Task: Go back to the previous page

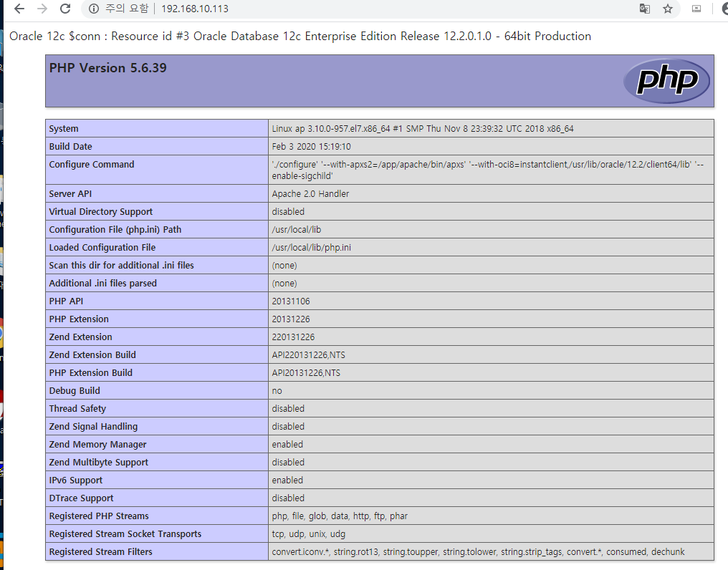Action: click(x=19, y=9)
